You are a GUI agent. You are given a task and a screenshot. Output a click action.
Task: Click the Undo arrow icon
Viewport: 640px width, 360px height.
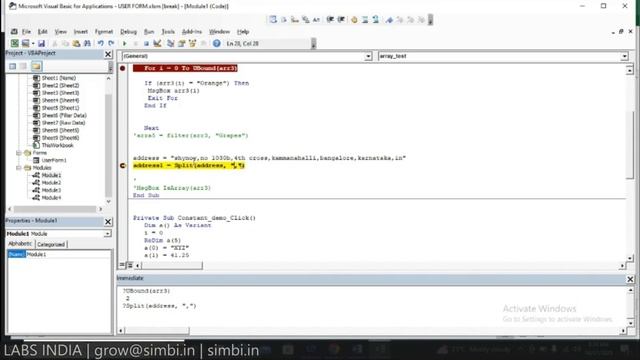coord(100,43)
